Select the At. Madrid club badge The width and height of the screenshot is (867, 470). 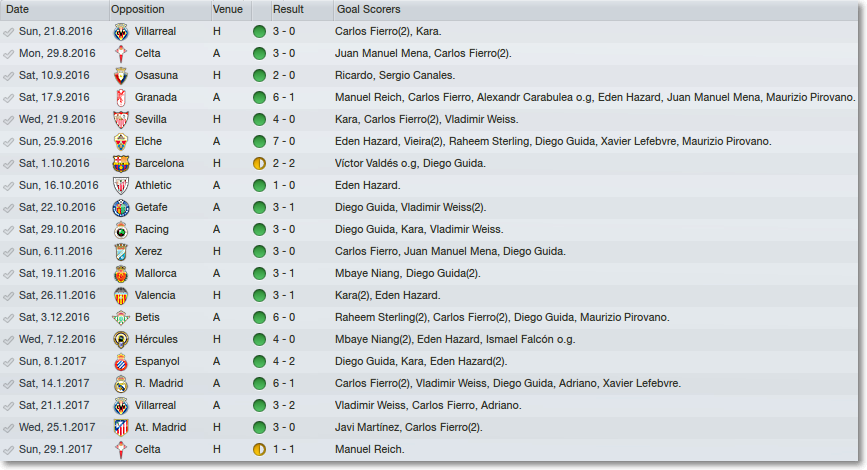[121, 427]
